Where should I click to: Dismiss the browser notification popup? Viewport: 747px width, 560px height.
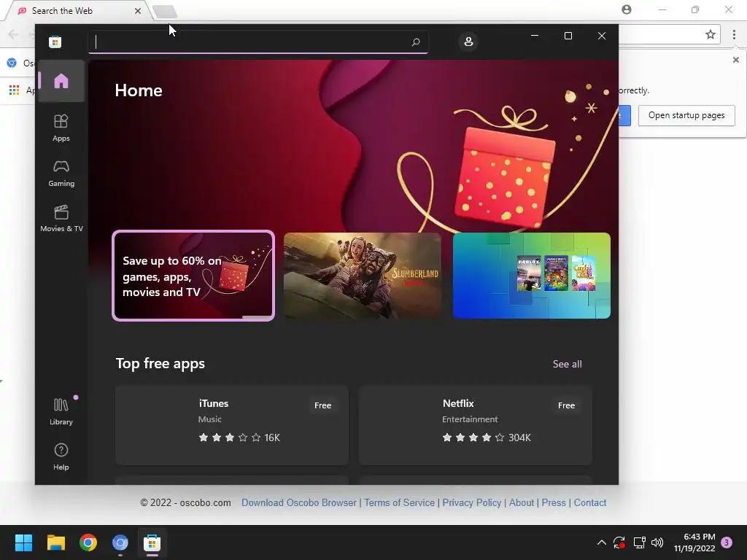(735, 60)
